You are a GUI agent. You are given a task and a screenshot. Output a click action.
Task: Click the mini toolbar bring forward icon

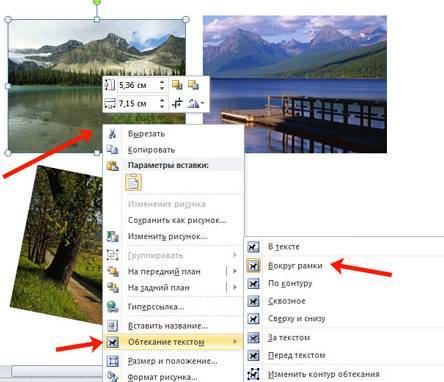177,85
